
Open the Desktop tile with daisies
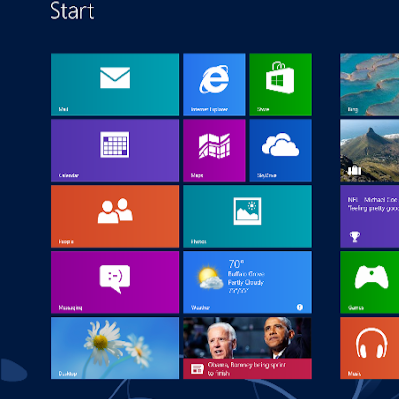[x=115, y=348]
